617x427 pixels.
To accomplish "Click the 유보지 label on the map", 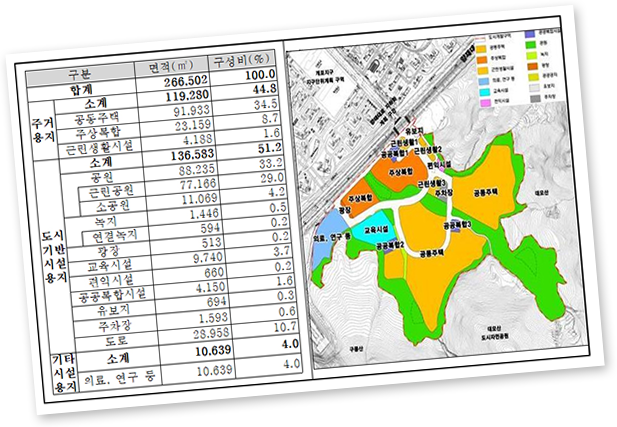I will click(x=414, y=131).
